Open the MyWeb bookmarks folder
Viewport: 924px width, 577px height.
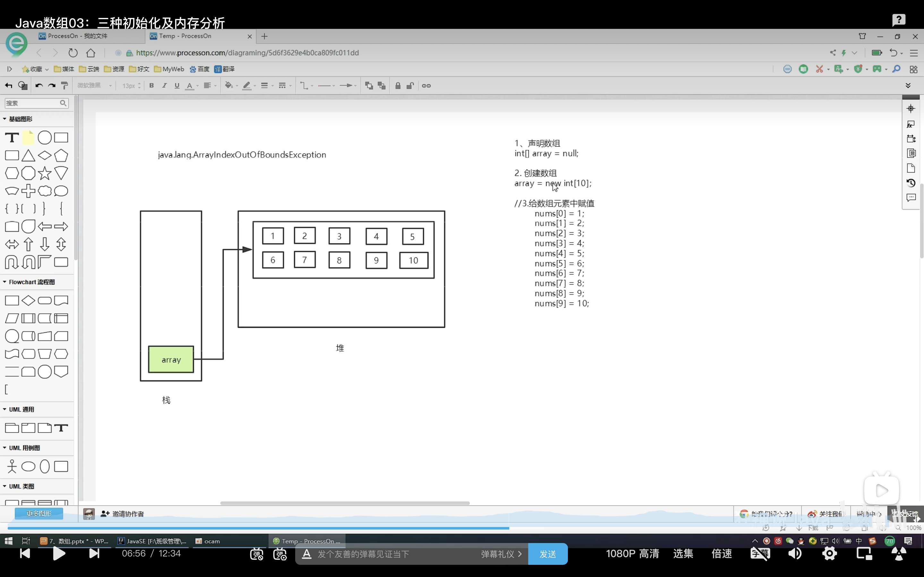pyautogui.click(x=169, y=69)
